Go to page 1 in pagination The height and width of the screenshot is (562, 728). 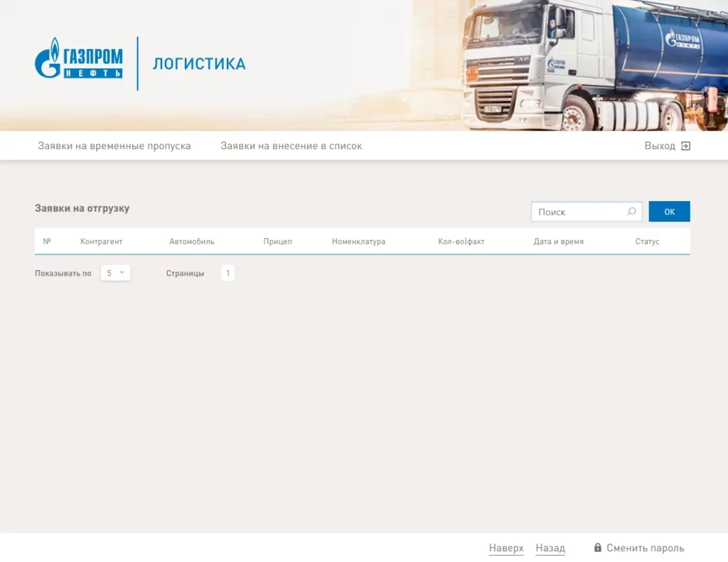pos(227,273)
